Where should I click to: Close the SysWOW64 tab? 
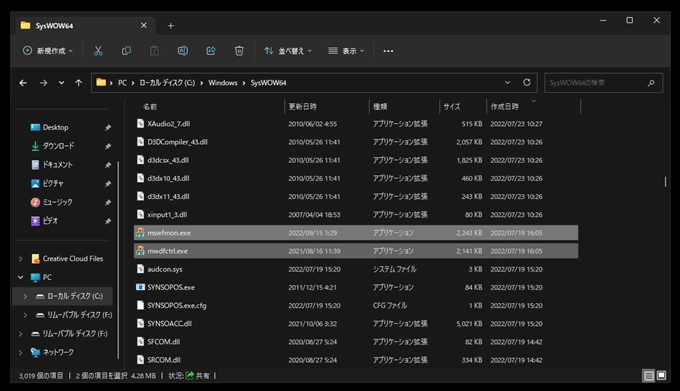pos(144,26)
